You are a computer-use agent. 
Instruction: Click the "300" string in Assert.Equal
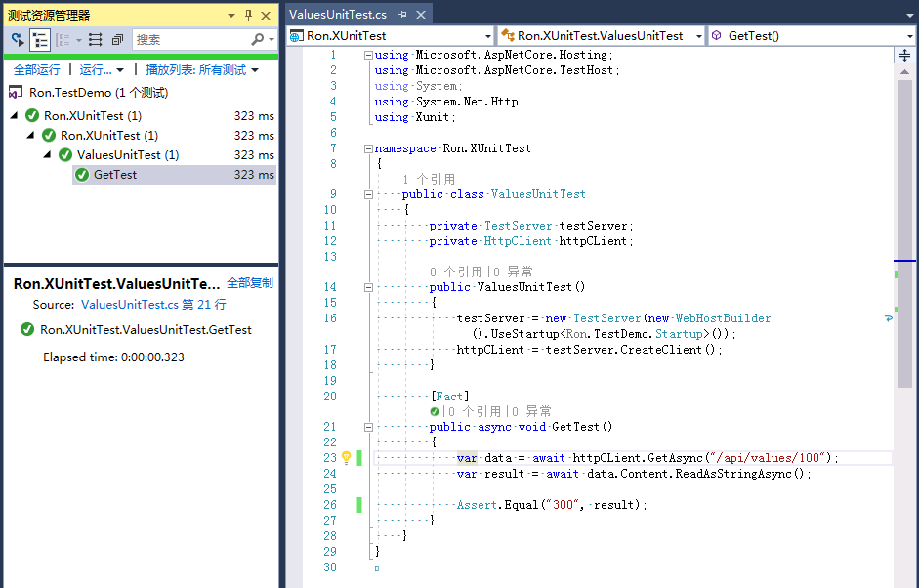[x=563, y=505]
